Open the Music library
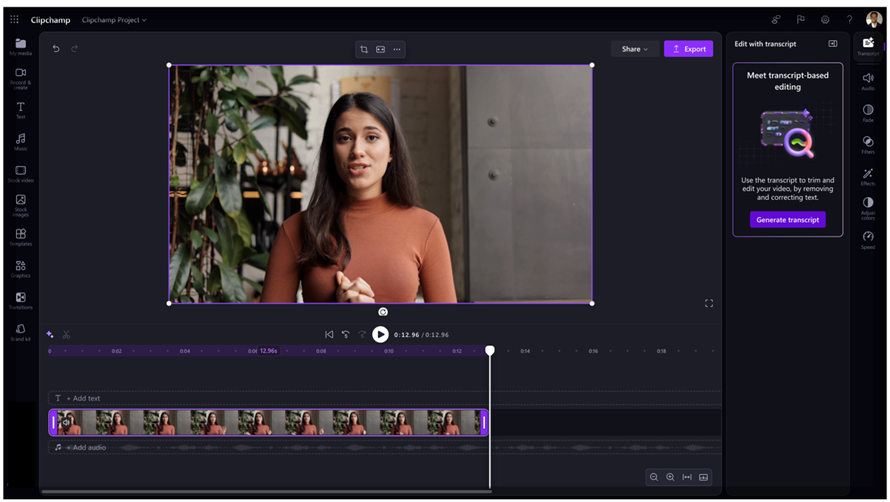Viewport: 890px width, 502px height. pyautogui.click(x=20, y=142)
